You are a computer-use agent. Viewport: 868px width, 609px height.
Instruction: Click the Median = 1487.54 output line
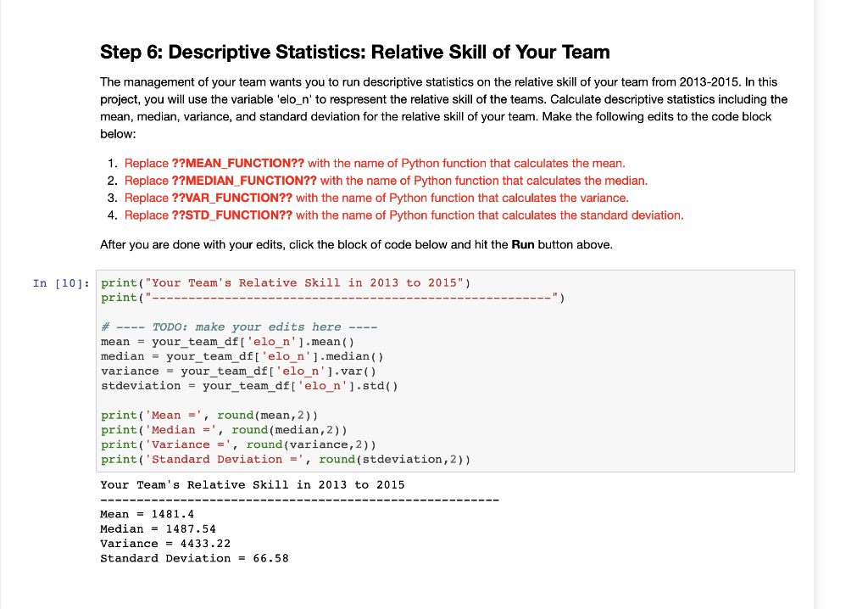click(159, 529)
